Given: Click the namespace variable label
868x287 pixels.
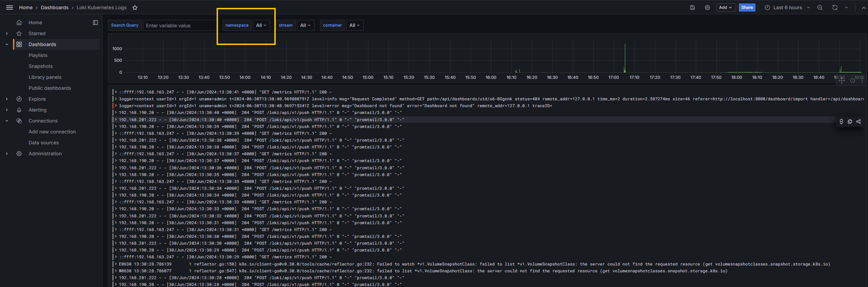Looking at the screenshot, I should pyautogui.click(x=237, y=25).
